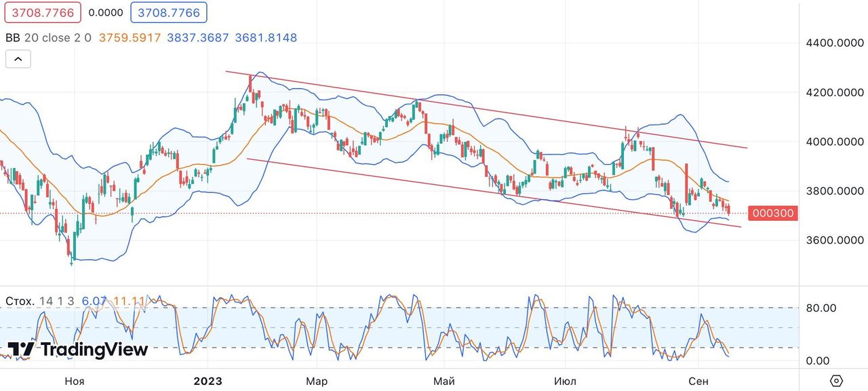Select the Стох. 14 1 3 indicator label
The height and width of the screenshot is (391, 868).
(x=41, y=301)
